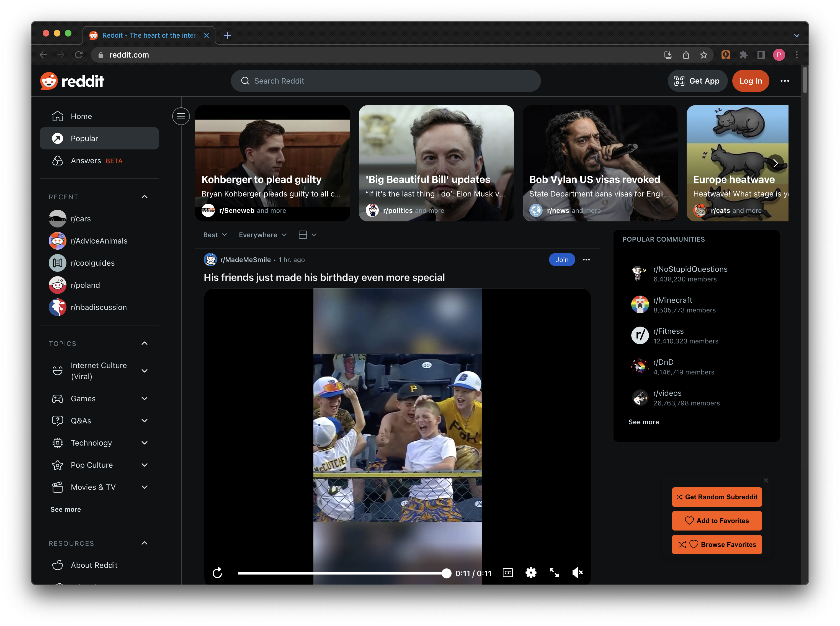Focus the Search Reddit field

point(385,81)
